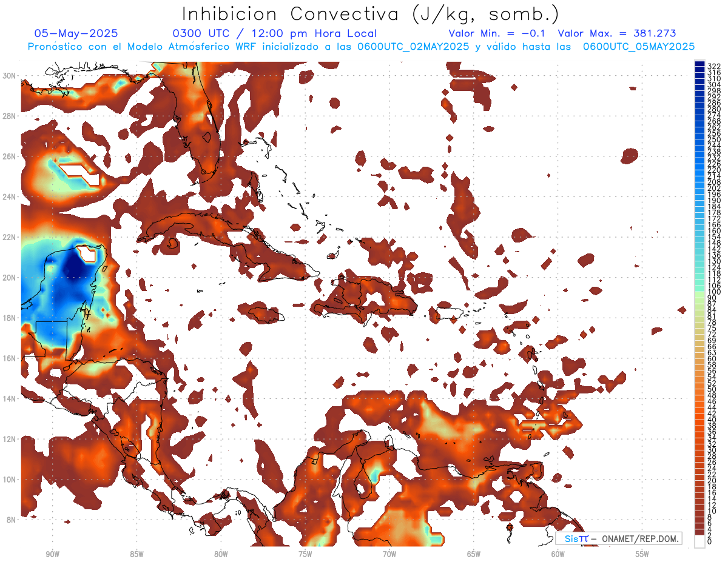The width and height of the screenshot is (728, 562).
Task: Click the legend value '322'
Action: (714, 66)
